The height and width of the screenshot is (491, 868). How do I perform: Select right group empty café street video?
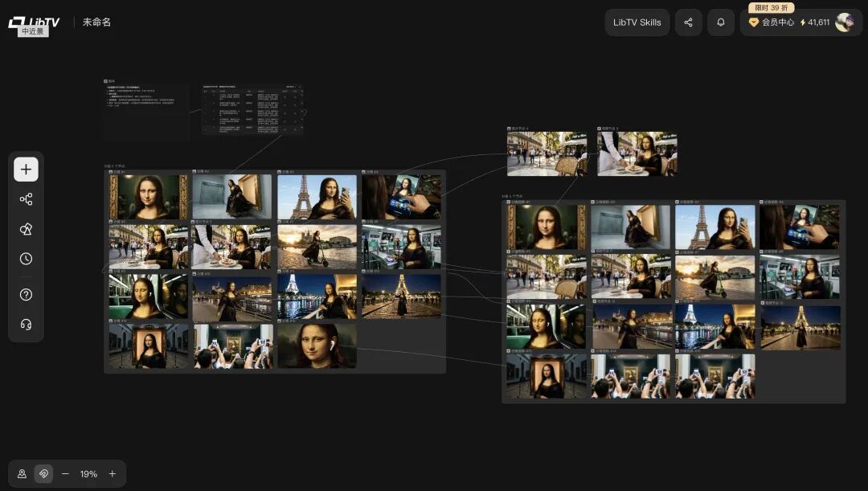(547, 276)
